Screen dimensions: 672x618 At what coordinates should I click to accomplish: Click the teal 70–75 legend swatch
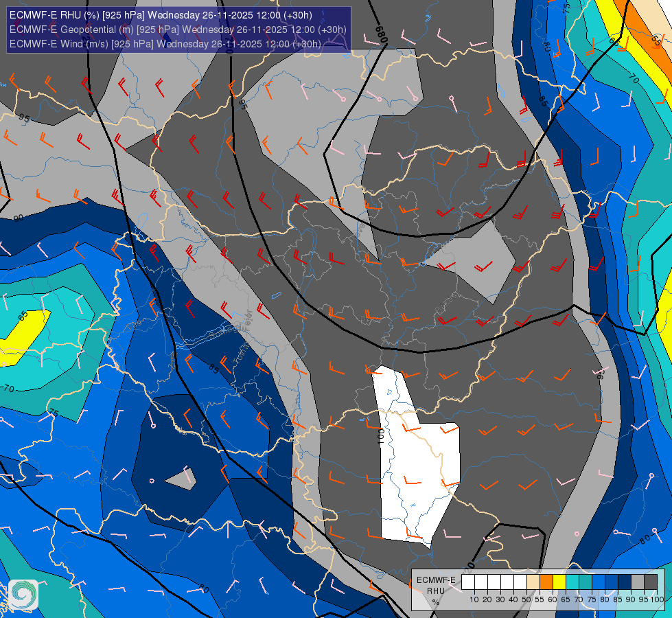(x=586, y=582)
